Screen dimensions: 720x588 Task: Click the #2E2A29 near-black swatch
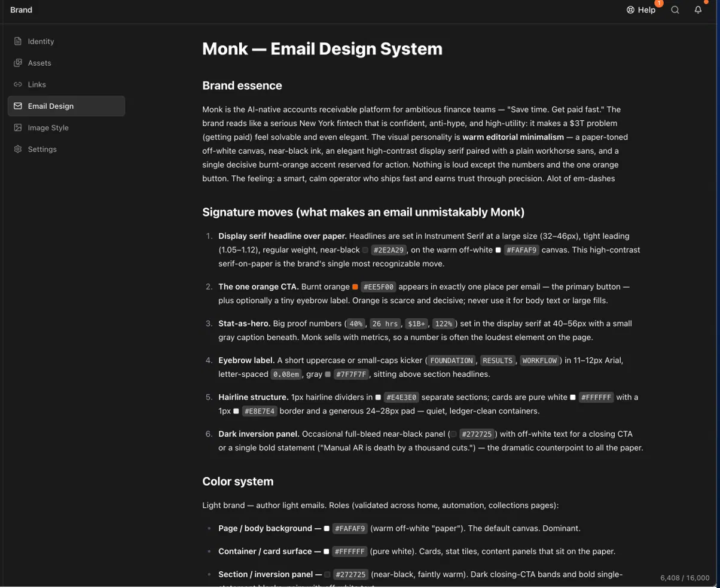point(365,250)
